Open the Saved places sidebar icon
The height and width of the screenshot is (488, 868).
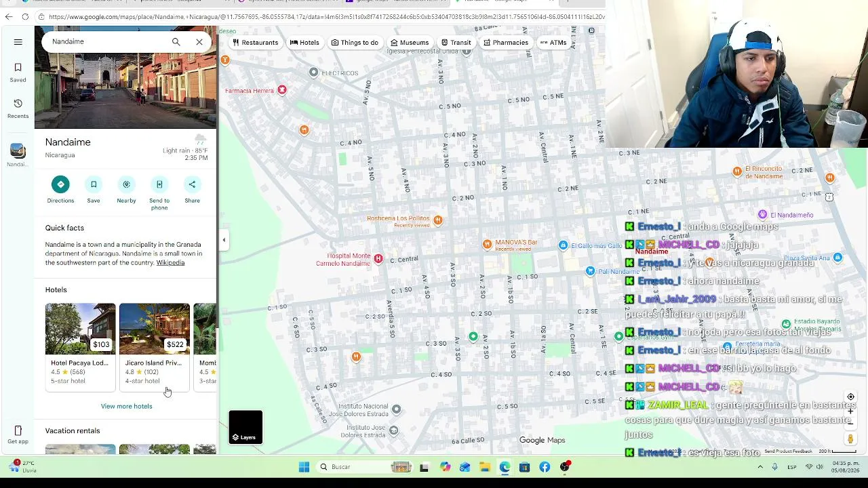point(18,72)
